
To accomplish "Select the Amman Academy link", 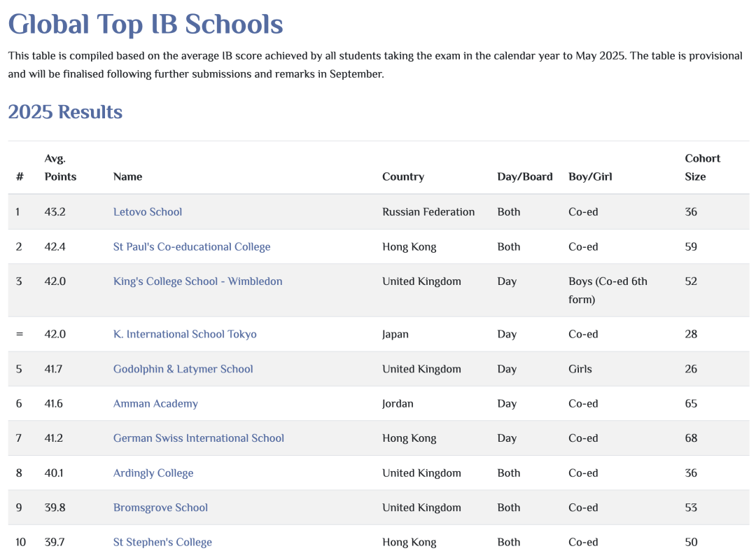I will pyautogui.click(x=155, y=404).
